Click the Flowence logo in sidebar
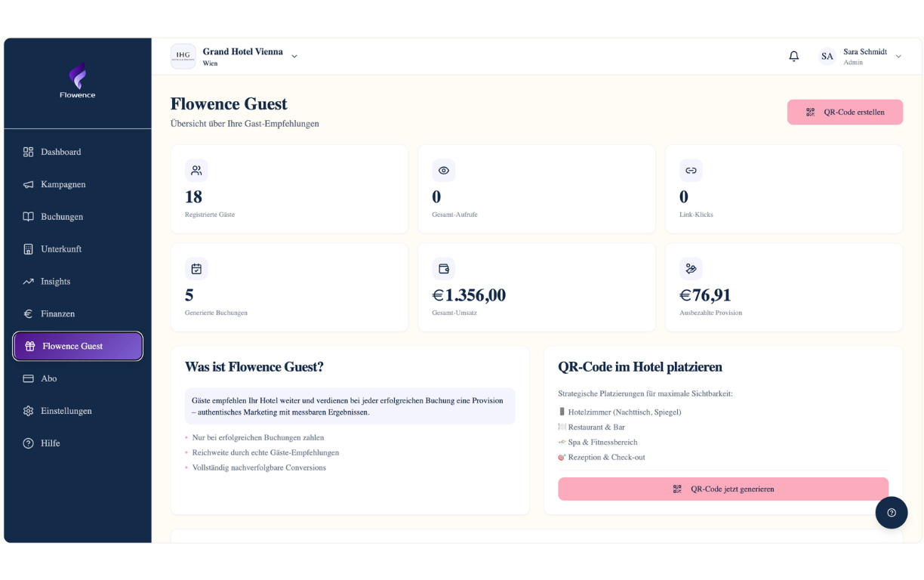This screenshot has width=924, height=580. (x=78, y=81)
